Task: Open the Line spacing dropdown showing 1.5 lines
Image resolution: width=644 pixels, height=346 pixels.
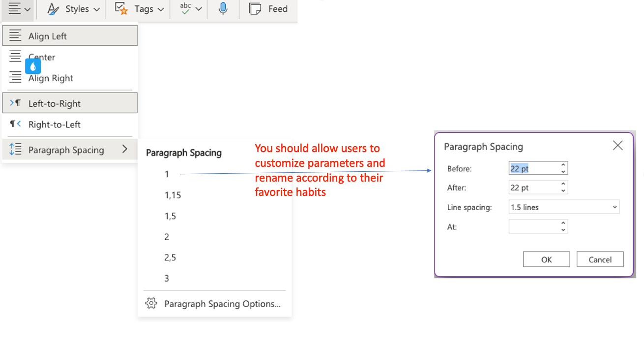Action: point(564,207)
